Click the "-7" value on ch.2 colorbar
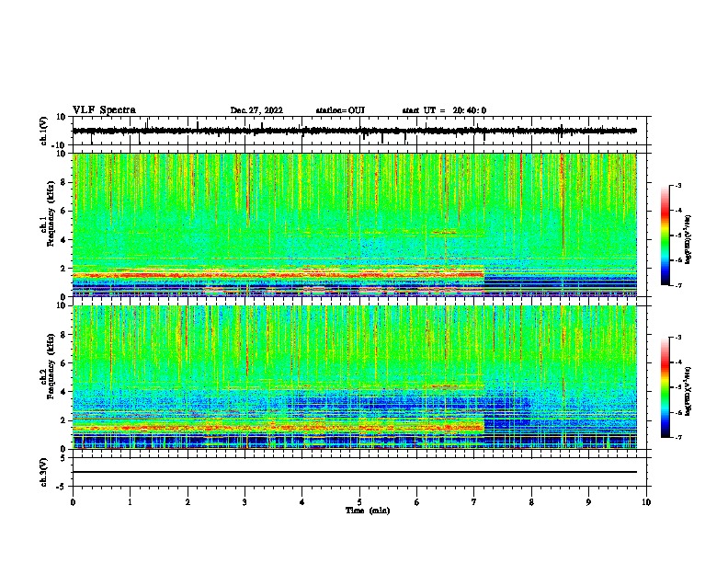The height and width of the screenshot is (563, 728). [x=678, y=438]
